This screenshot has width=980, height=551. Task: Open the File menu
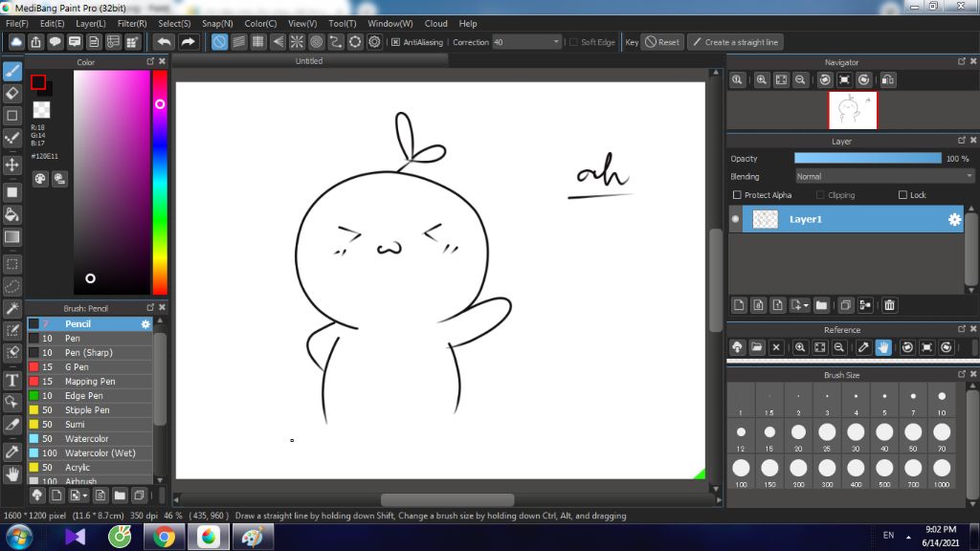pos(17,23)
